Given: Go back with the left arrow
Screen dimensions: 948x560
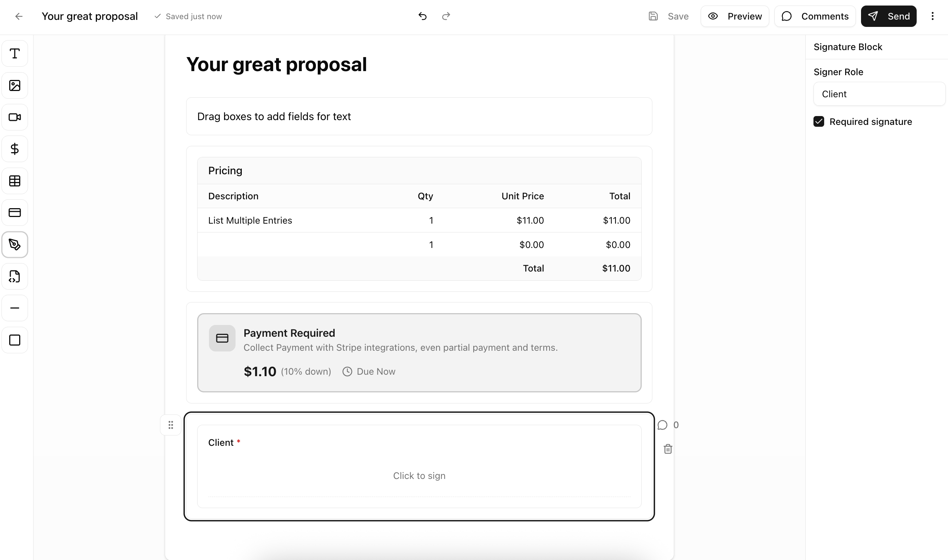Looking at the screenshot, I should coord(18,16).
